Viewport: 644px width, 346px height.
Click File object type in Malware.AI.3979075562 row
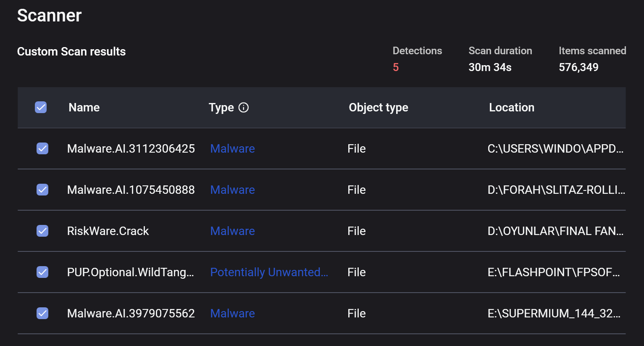[357, 313]
